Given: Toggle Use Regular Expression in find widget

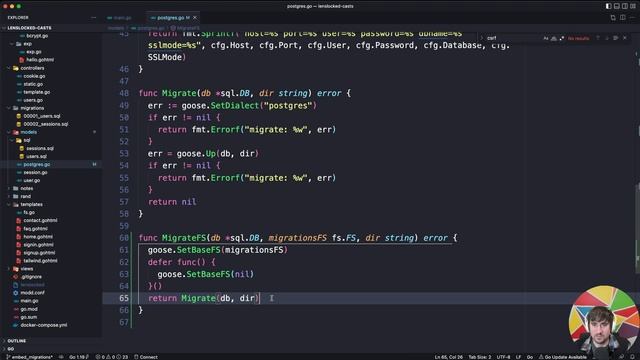Looking at the screenshot, I should click(x=562, y=38).
